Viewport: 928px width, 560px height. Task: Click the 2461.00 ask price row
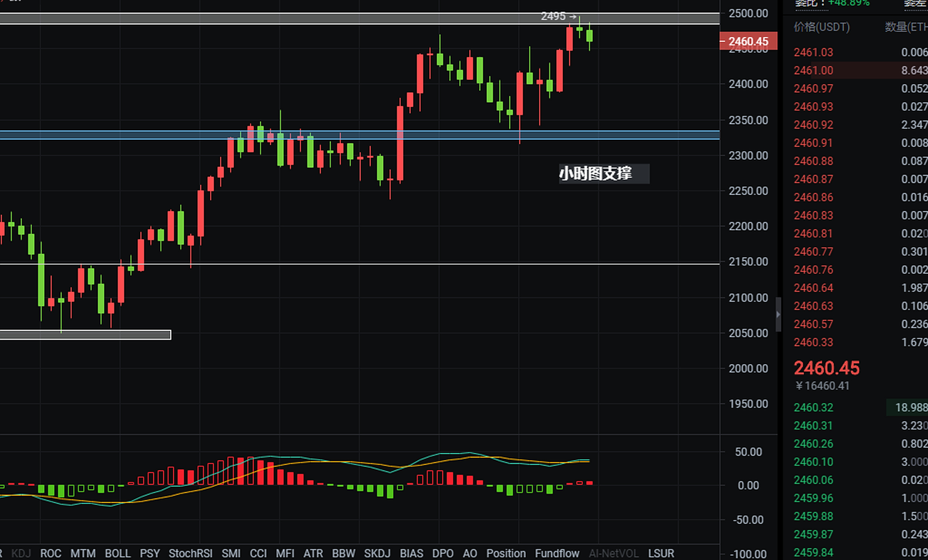[813, 70]
